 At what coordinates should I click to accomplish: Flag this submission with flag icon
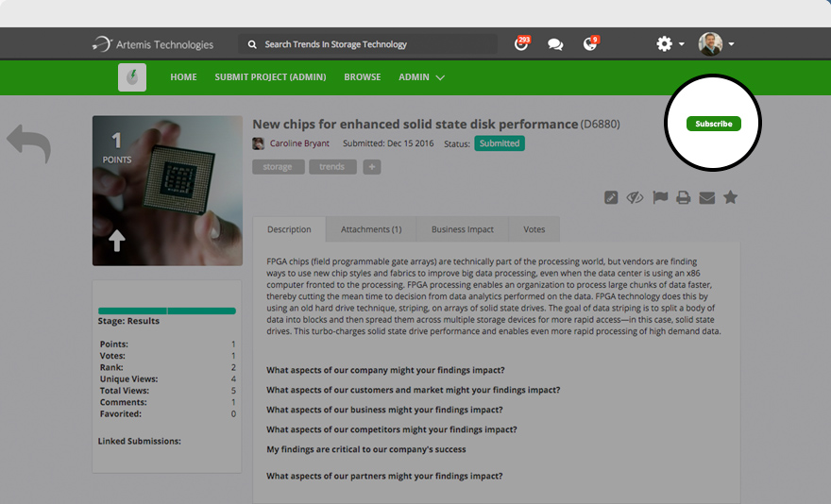click(660, 197)
